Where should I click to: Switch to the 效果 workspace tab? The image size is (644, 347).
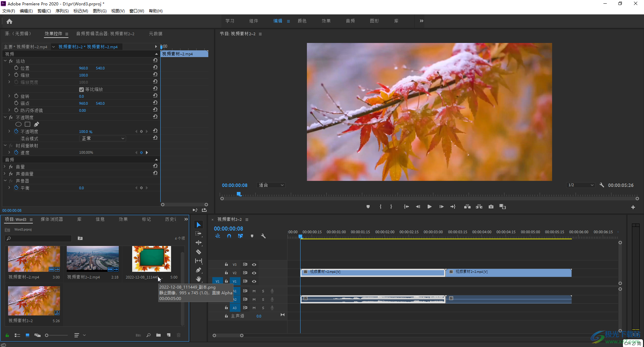click(x=326, y=21)
